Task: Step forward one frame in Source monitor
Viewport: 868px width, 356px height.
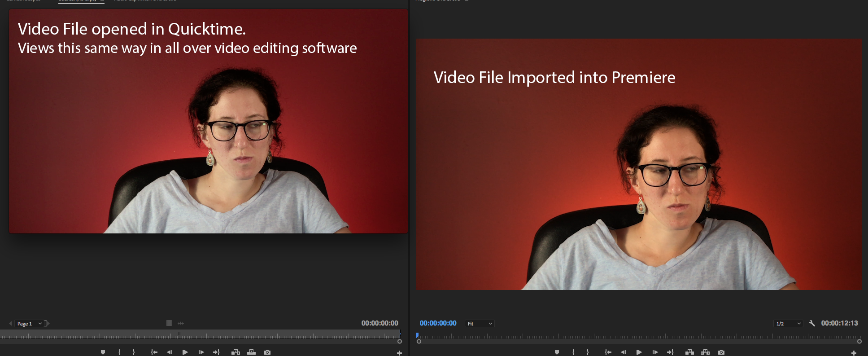Action: pyautogui.click(x=201, y=352)
